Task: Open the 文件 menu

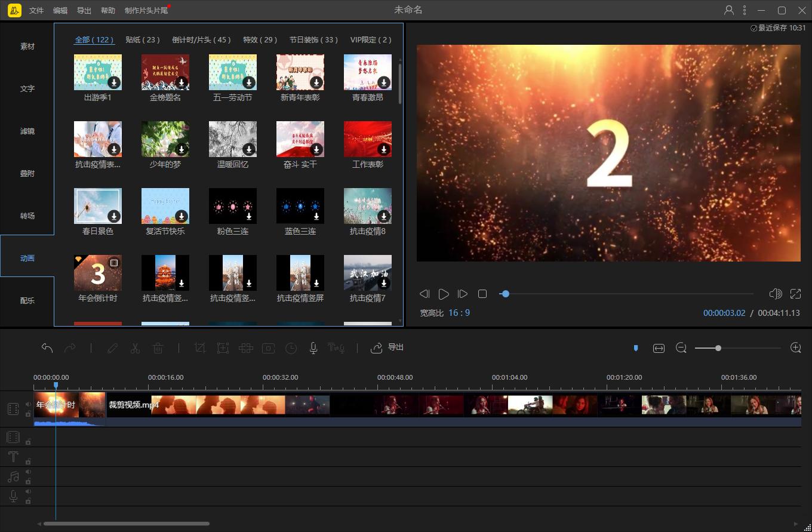Action: tap(36, 11)
